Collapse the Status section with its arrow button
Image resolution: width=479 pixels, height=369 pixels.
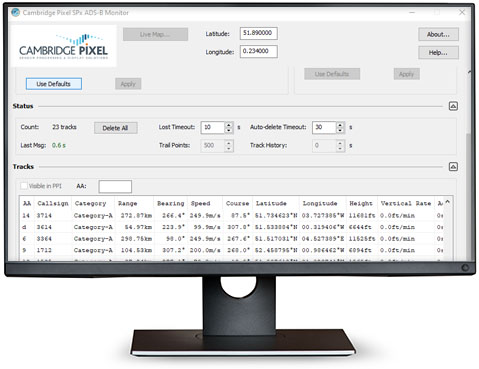[453, 106]
